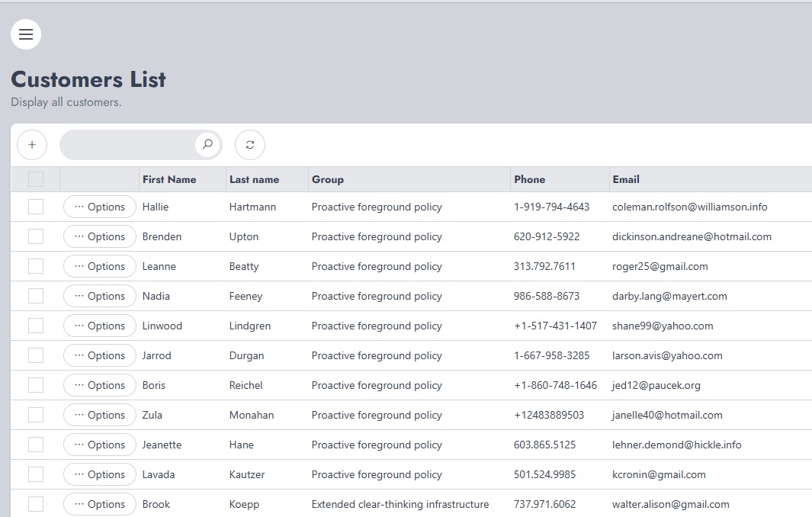Sort by First Name column header

pos(169,179)
